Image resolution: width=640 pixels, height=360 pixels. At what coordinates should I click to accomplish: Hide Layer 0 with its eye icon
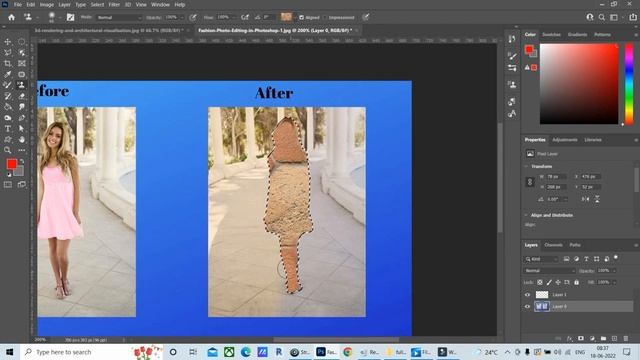coord(527,307)
